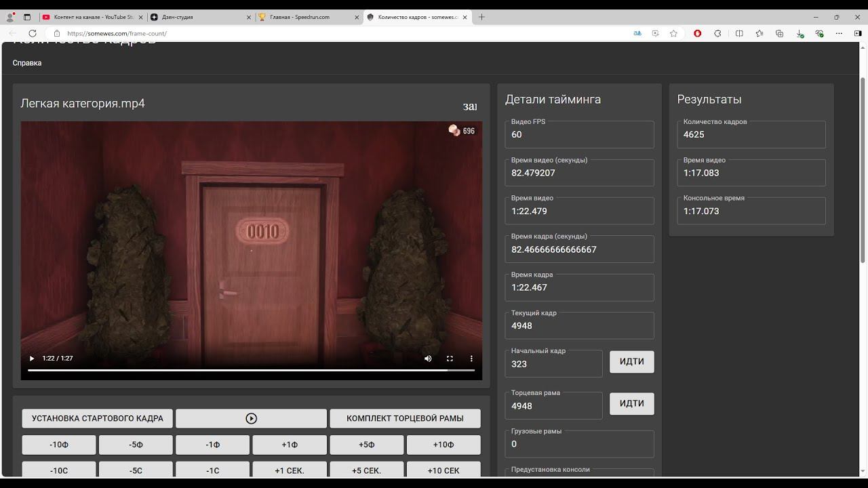The height and width of the screenshot is (488, 868).
Task: Switch to the YouTube Studio tab
Action: pos(93,17)
